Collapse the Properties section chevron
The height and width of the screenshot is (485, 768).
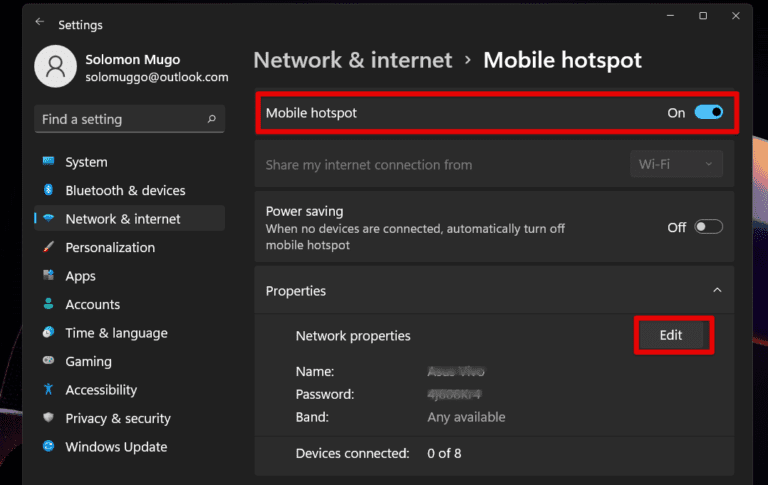[716, 291]
